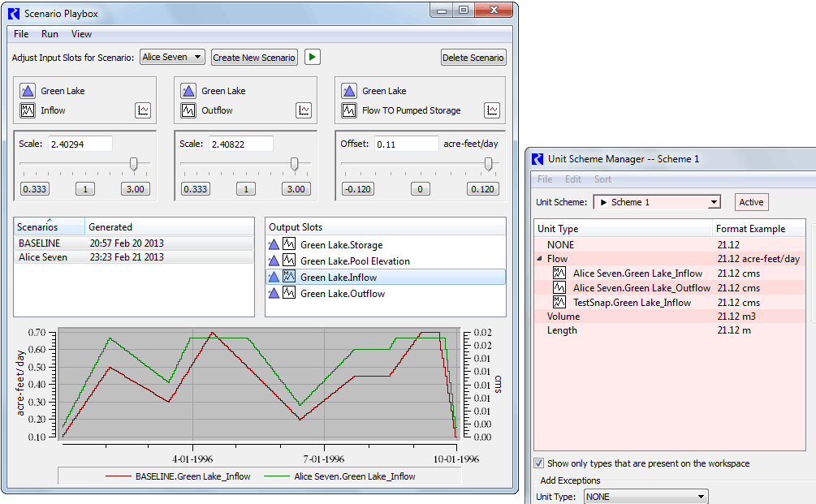Viewport: 816px width, 504px height.
Task: Click the BASELINE.Green Lake_Inflow legend entry
Action: pyautogui.click(x=178, y=476)
